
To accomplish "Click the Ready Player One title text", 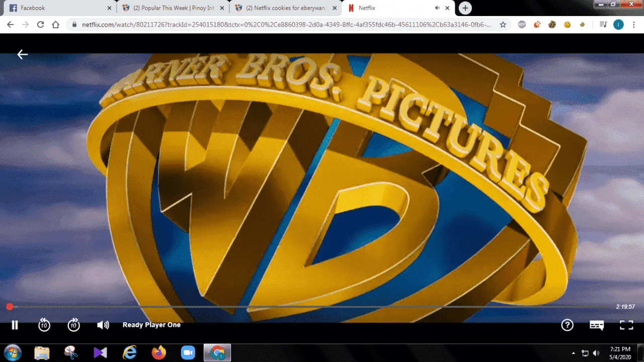I will 151,325.
